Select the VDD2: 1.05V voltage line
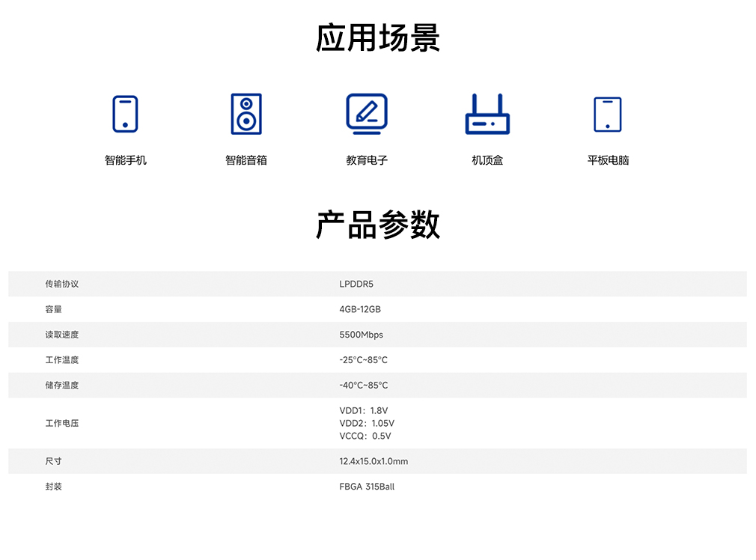This screenshot has width=756, height=560. [367, 424]
